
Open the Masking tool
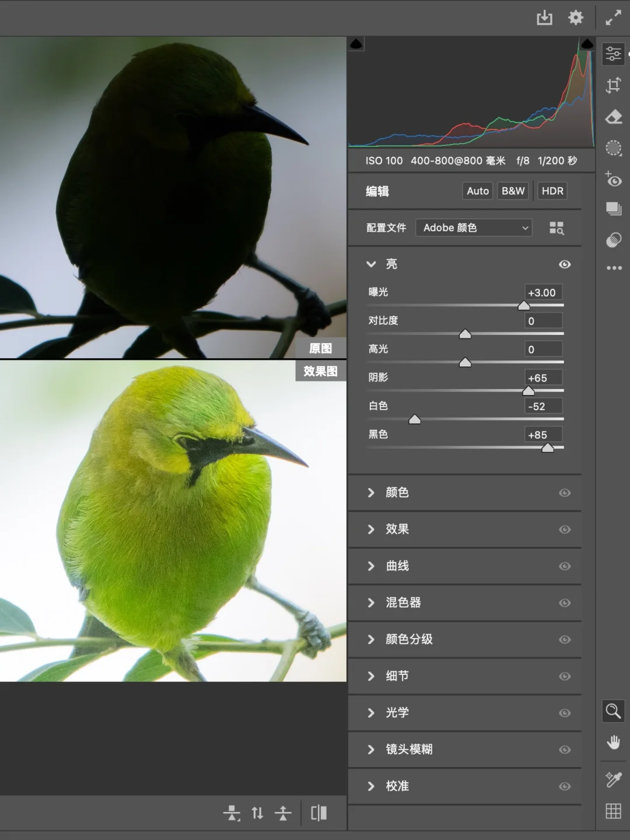[x=613, y=148]
